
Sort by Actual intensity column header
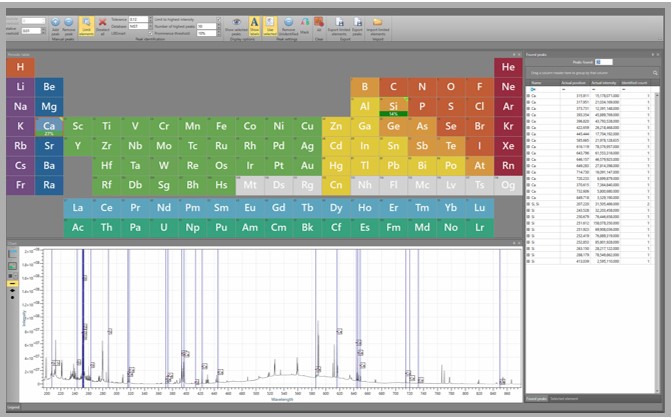[603, 83]
